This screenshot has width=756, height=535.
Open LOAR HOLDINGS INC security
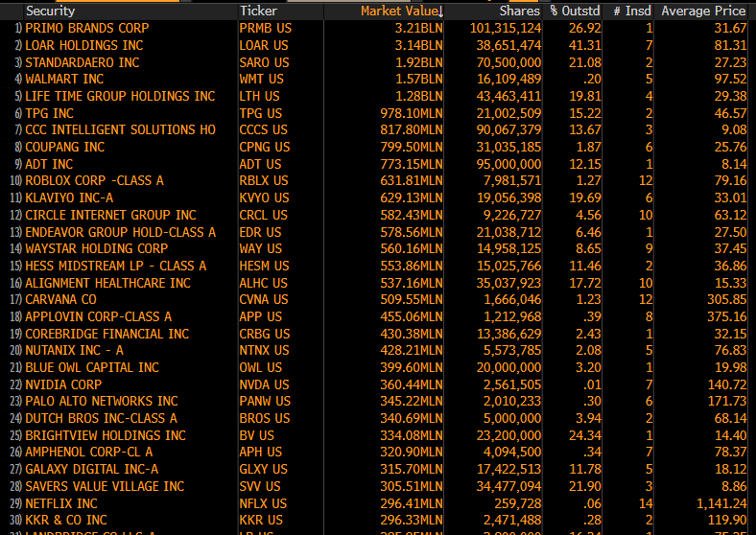pyautogui.click(x=83, y=45)
